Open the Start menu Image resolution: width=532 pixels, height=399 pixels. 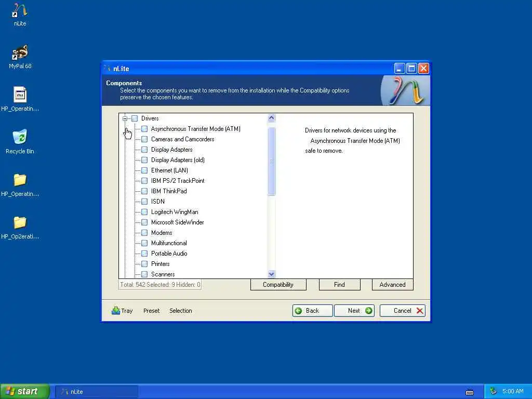point(24,391)
